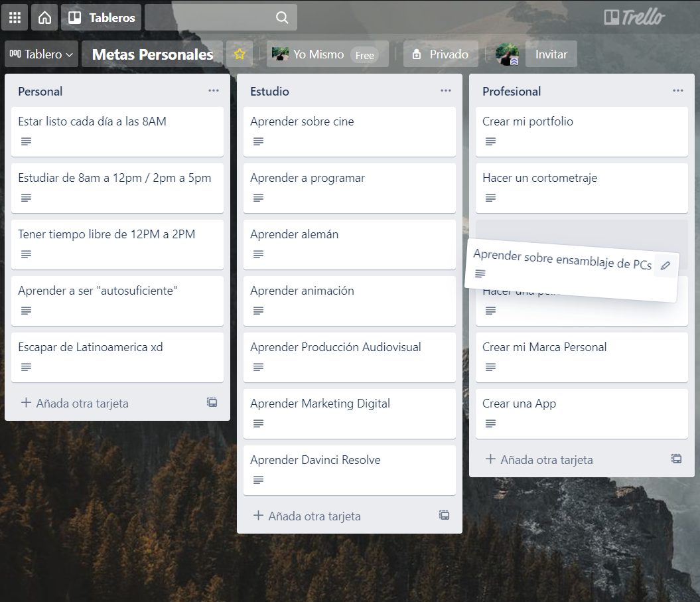The width and height of the screenshot is (700, 602).
Task: Change the Privado visibility setting
Action: 441,54
